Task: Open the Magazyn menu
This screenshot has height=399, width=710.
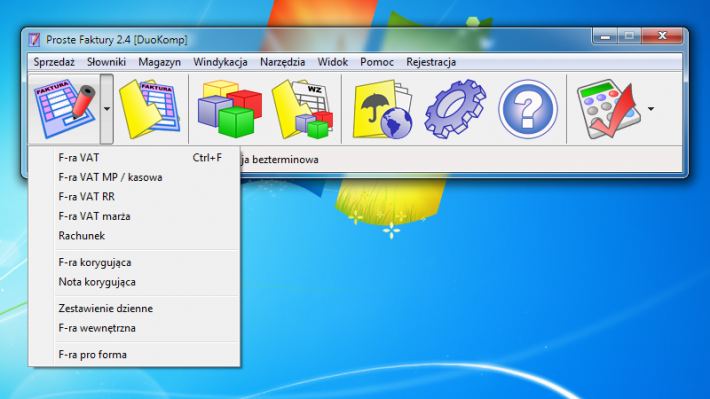Action: tap(159, 62)
